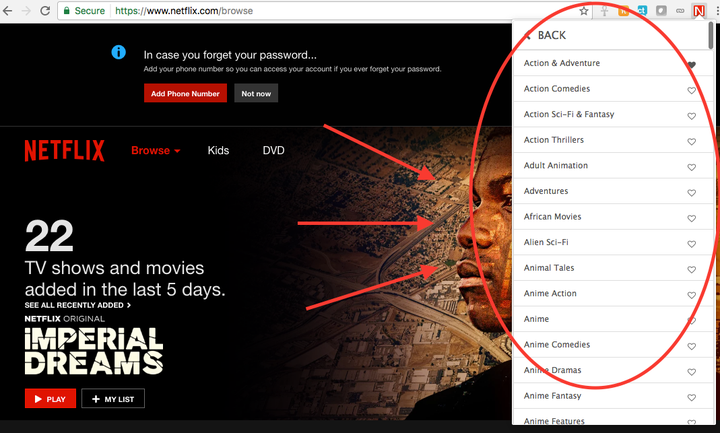This screenshot has height=433, width=720.
Task: Bookmark this page with the star icon
Action: pyautogui.click(x=584, y=11)
